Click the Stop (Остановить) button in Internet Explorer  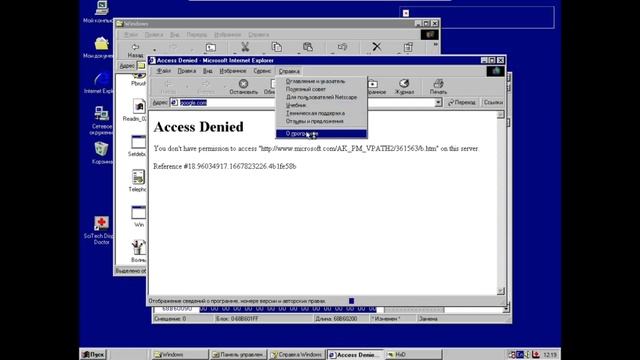(243, 87)
